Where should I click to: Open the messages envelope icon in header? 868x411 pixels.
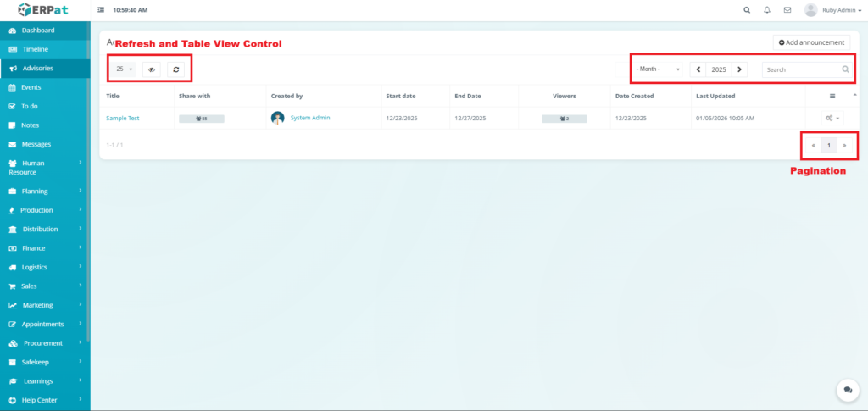pos(787,10)
